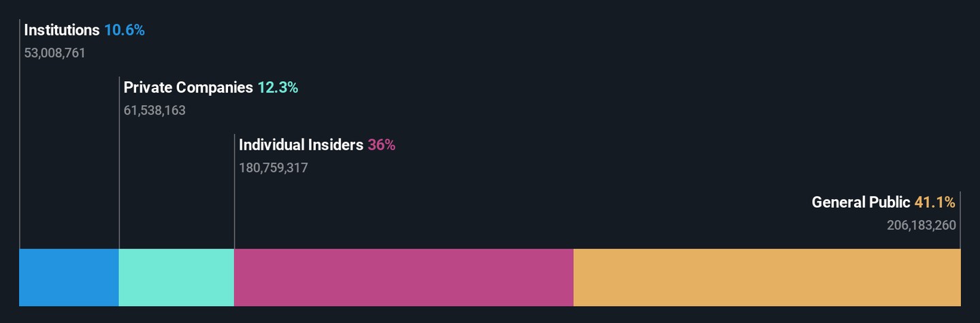Select the Institutions label
The image size is (980, 323).
click(x=62, y=30)
